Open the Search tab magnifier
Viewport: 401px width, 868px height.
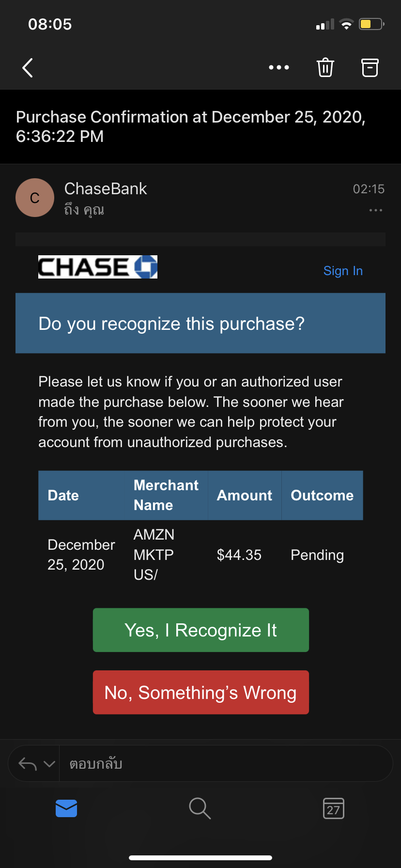point(200,808)
